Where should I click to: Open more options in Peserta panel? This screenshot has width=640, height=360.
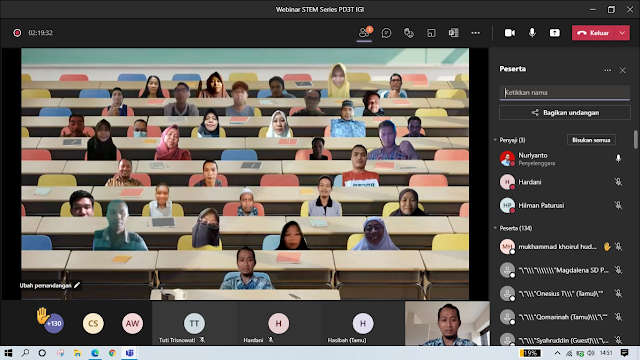pos(608,70)
